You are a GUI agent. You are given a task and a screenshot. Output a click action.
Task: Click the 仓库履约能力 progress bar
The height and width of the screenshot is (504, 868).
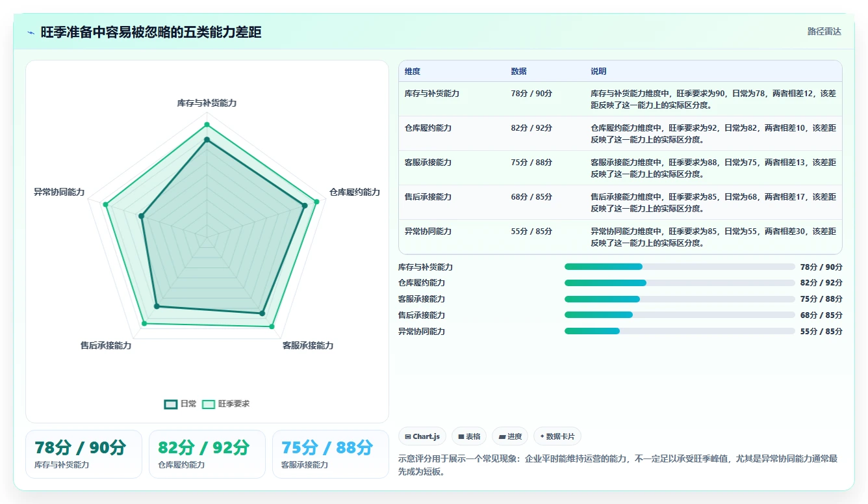pyautogui.click(x=680, y=283)
